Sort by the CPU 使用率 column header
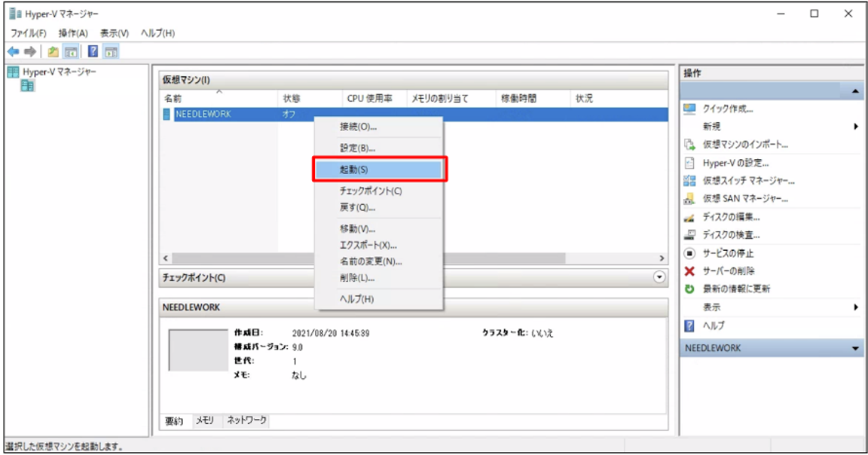 click(374, 99)
